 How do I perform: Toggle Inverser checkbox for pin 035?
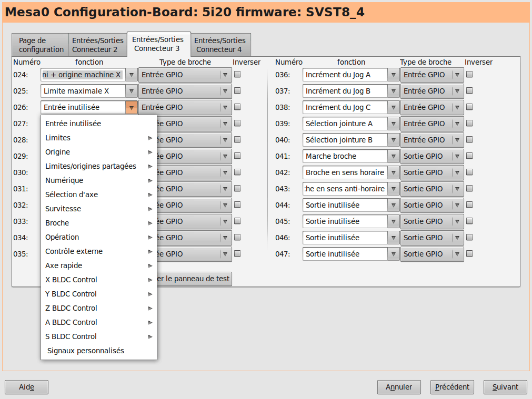tap(237, 253)
